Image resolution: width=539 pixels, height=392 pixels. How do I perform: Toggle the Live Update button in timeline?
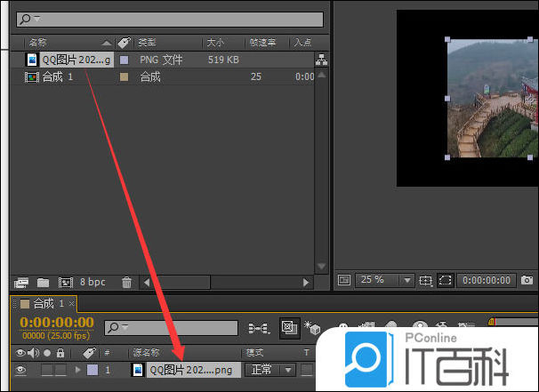point(289,328)
